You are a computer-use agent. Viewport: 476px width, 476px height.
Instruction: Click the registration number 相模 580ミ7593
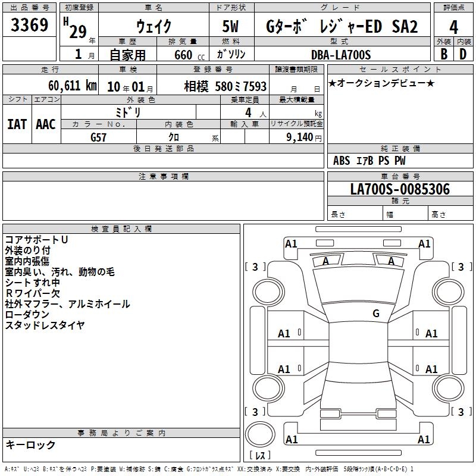[225, 86]
